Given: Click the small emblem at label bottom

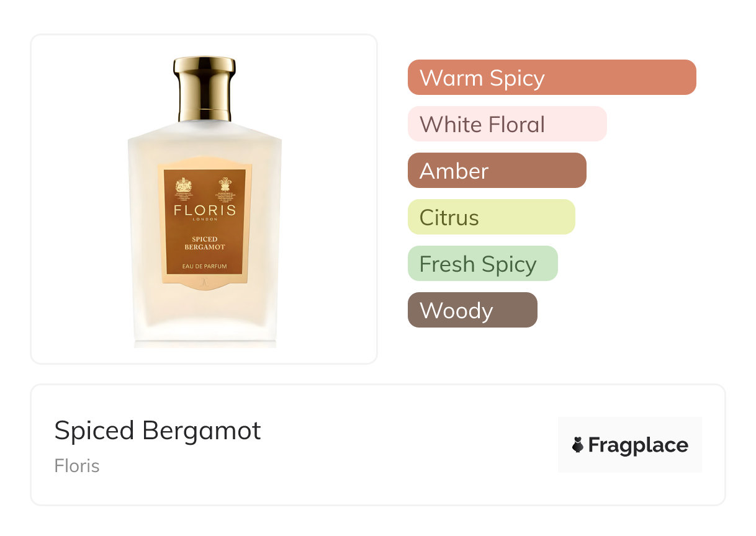Looking at the screenshot, I should (x=205, y=285).
